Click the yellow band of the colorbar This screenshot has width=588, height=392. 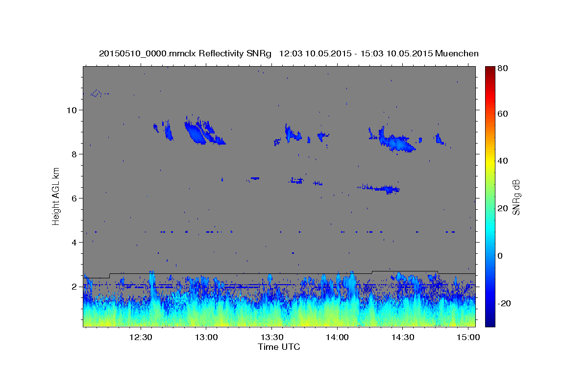point(490,164)
